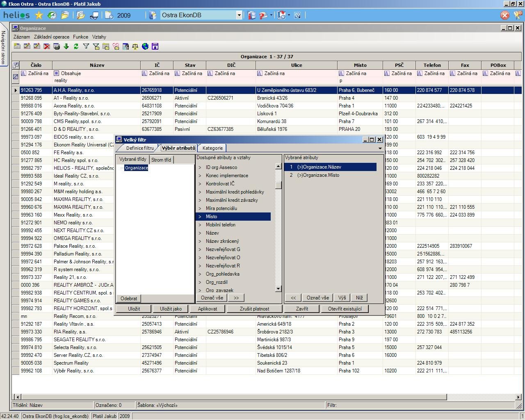Click the purple save-layout icon in Organizace toolbar
525x420 pixels.
155,46
